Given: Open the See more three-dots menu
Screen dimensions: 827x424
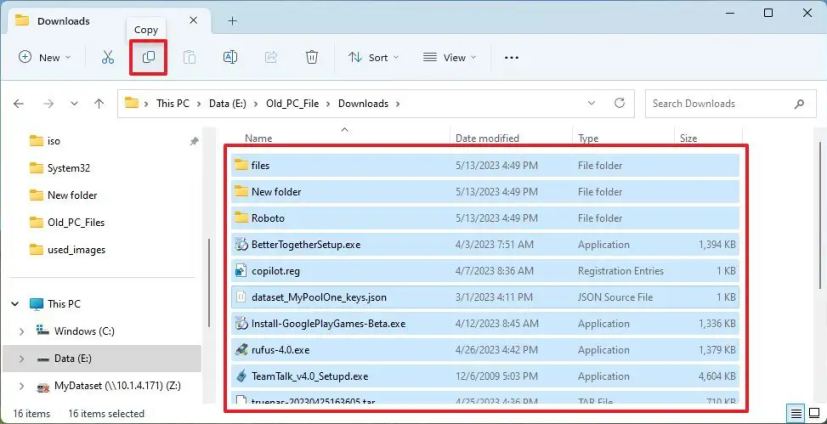Looking at the screenshot, I should pos(512,58).
